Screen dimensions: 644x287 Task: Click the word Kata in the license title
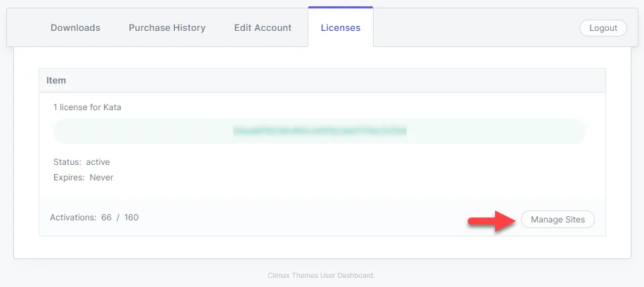click(x=113, y=107)
